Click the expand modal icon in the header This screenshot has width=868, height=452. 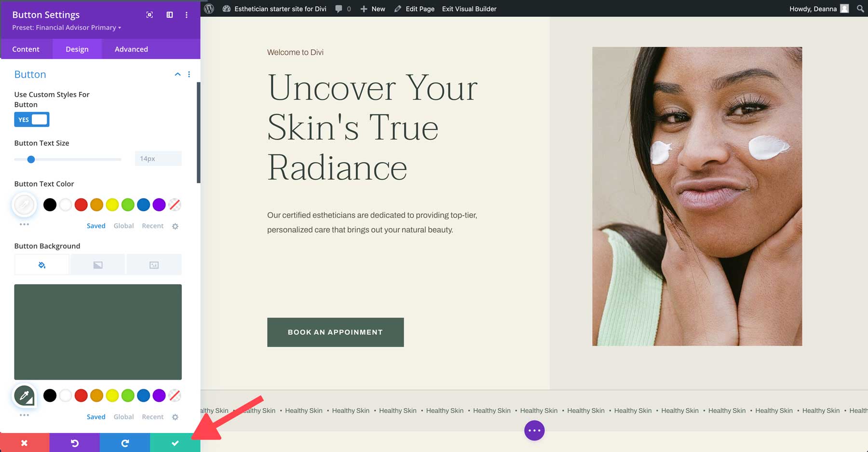pyautogui.click(x=149, y=15)
